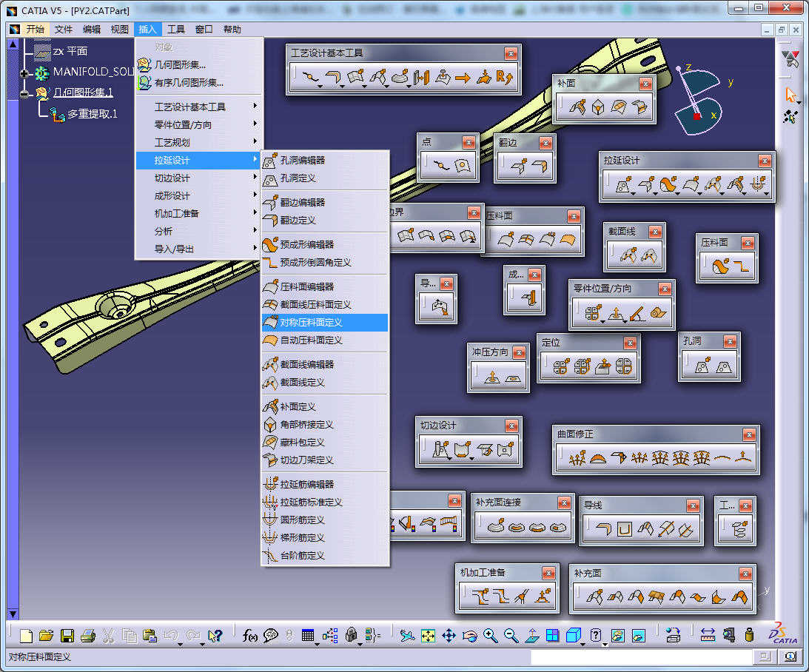This screenshot has width=809, height=672.
Task: Open the 成形设计 submenu
Action: [199, 195]
